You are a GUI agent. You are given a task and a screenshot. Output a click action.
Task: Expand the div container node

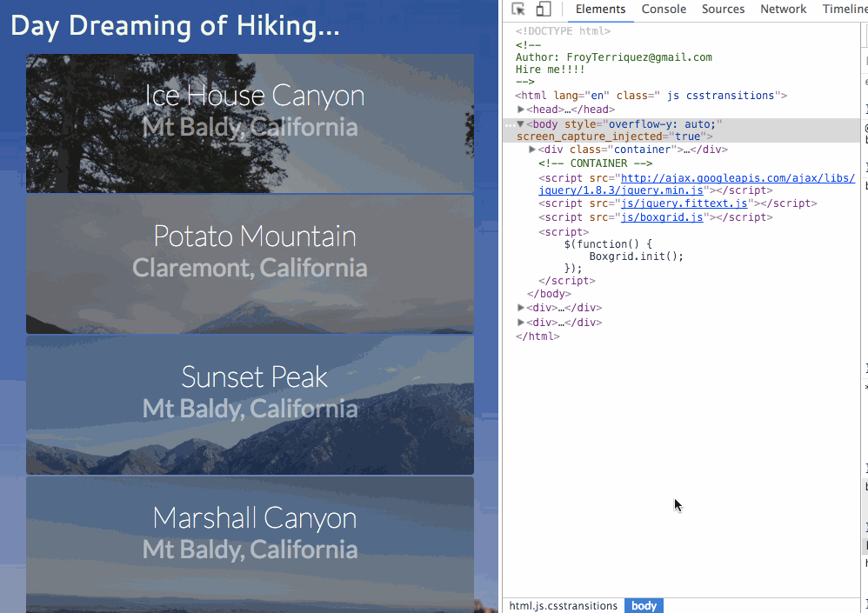pyautogui.click(x=532, y=150)
